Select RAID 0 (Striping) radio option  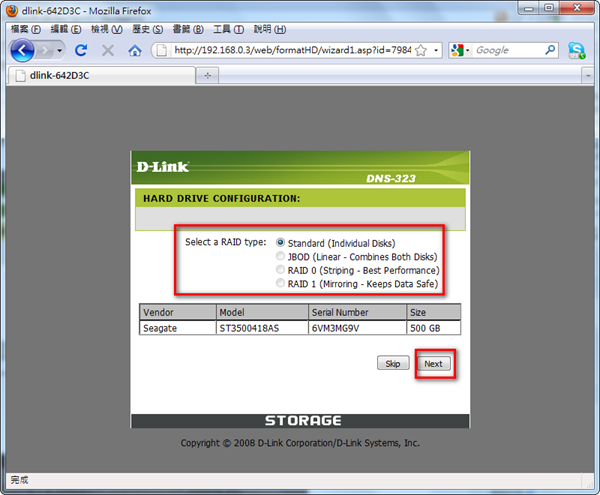pos(280,269)
